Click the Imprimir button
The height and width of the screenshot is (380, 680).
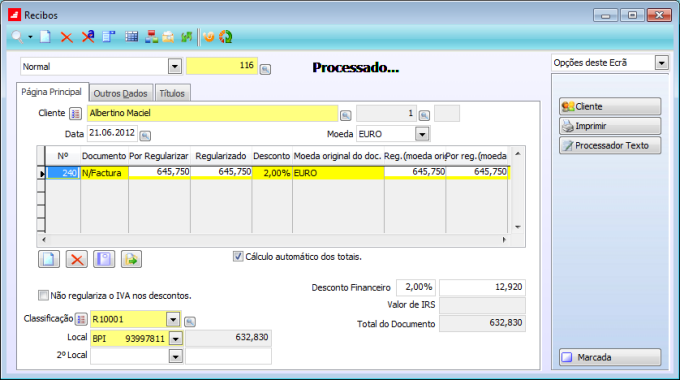pos(610,126)
